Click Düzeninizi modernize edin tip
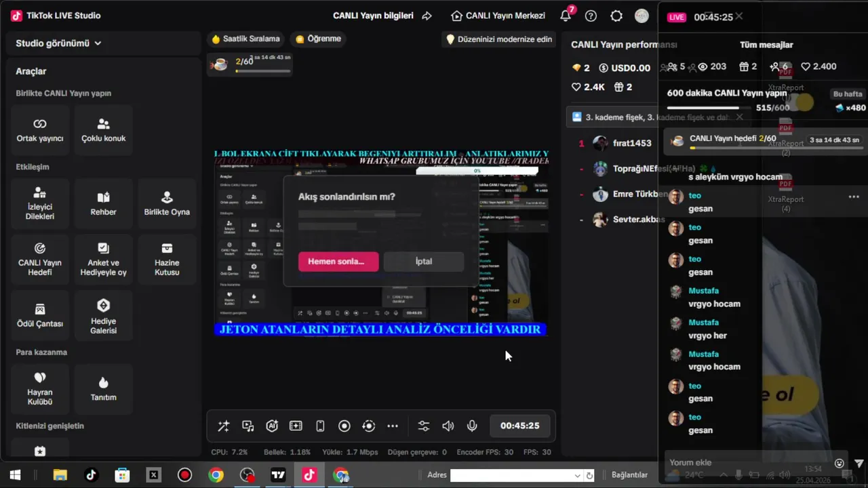Screen dimensions: 868x488 (x=498, y=39)
